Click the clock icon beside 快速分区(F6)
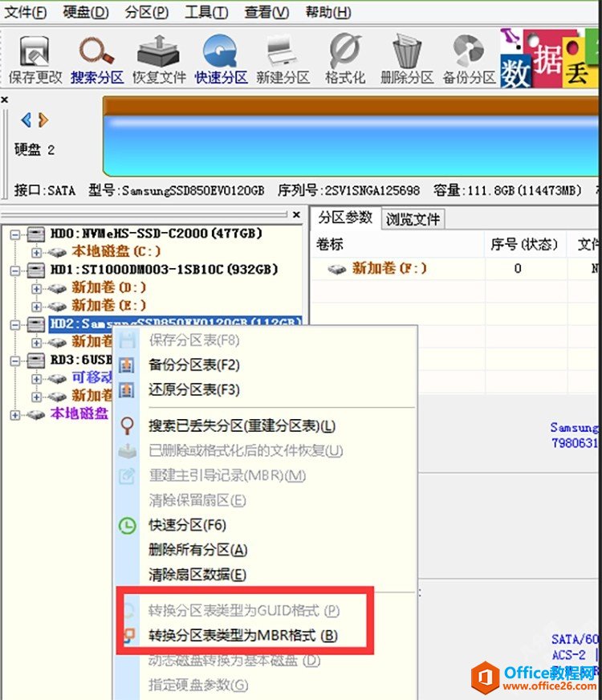 [128, 526]
